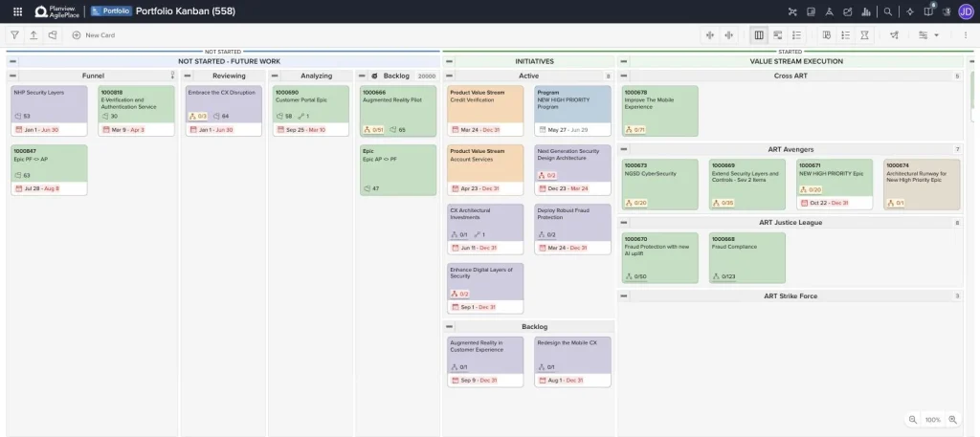Click the user support icon beside avatar
This screenshot has width=980, height=437.
click(x=947, y=11)
